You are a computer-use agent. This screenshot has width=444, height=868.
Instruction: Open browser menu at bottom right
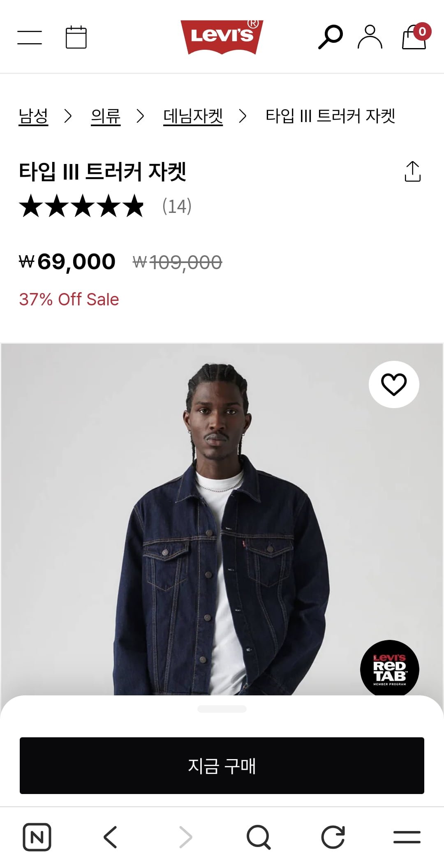(407, 837)
